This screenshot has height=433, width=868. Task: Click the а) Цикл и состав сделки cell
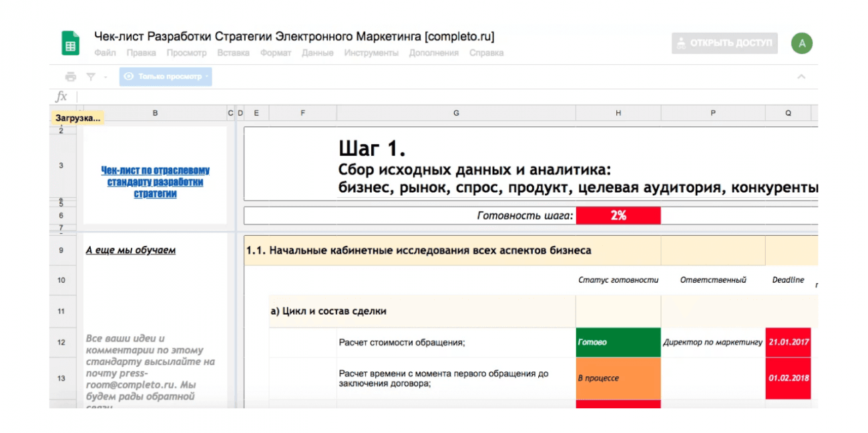point(328,311)
